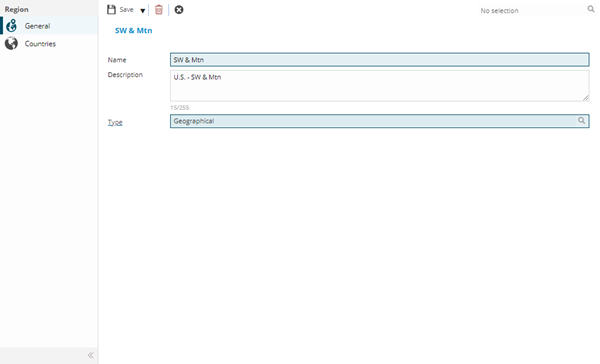The height and width of the screenshot is (364, 600).
Task: Click the No selection search box
Action: (x=532, y=10)
